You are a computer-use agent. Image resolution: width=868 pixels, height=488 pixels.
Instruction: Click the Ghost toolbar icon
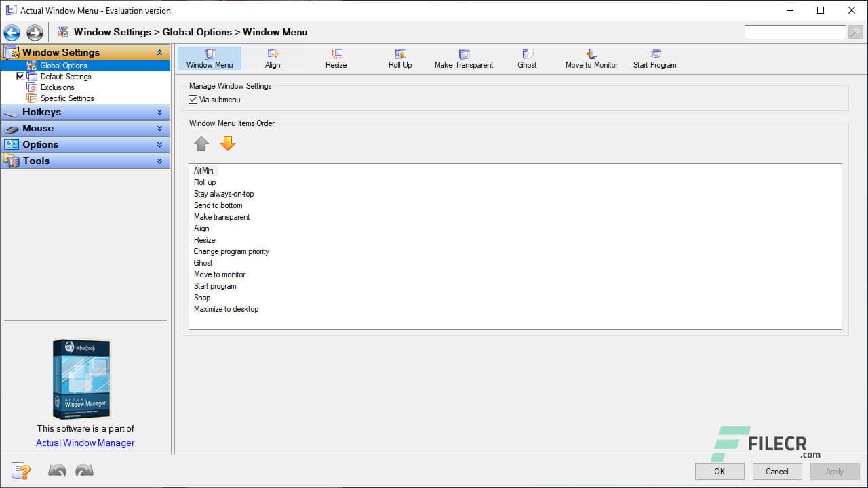[527, 58]
